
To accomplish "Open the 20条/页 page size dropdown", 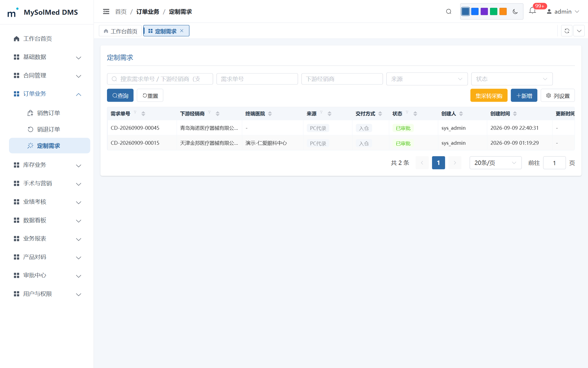I will click(495, 163).
